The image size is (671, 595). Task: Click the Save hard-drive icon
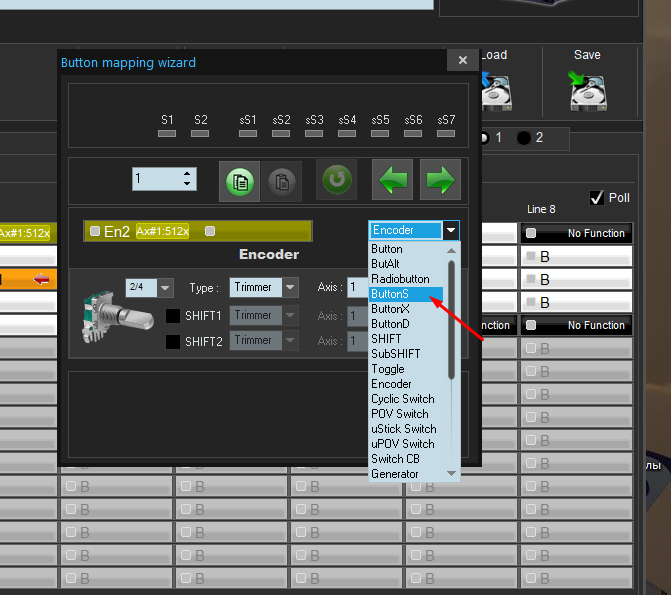pos(588,91)
